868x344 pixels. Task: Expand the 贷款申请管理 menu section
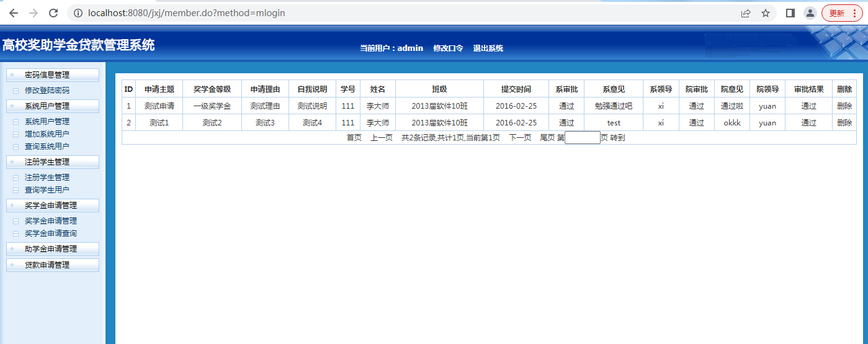pyautogui.click(x=52, y=265)
